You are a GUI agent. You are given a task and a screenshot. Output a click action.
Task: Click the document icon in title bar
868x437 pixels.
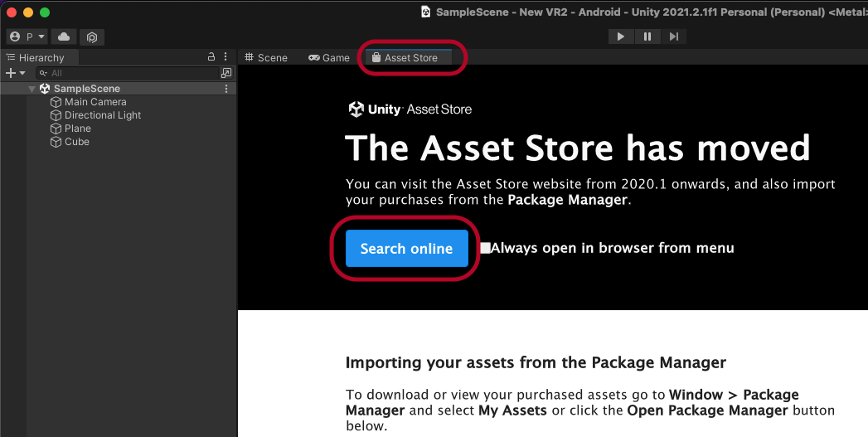[x=425, y=12]
